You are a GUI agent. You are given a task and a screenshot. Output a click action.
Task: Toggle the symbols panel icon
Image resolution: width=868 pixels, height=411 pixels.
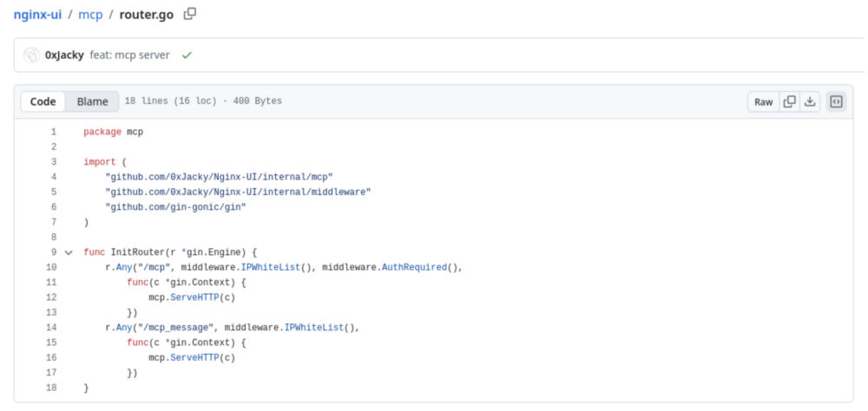pos(836,101)
